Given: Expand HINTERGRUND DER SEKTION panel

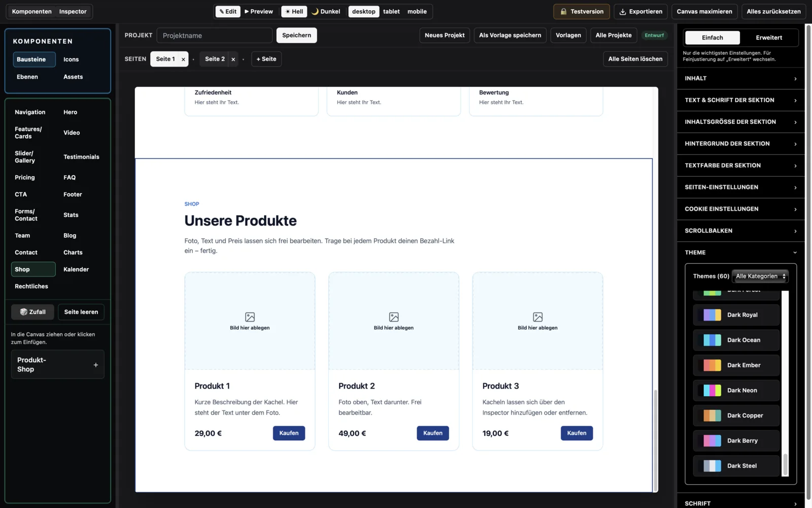Looking at the screenshot, I should pos(740,144).
